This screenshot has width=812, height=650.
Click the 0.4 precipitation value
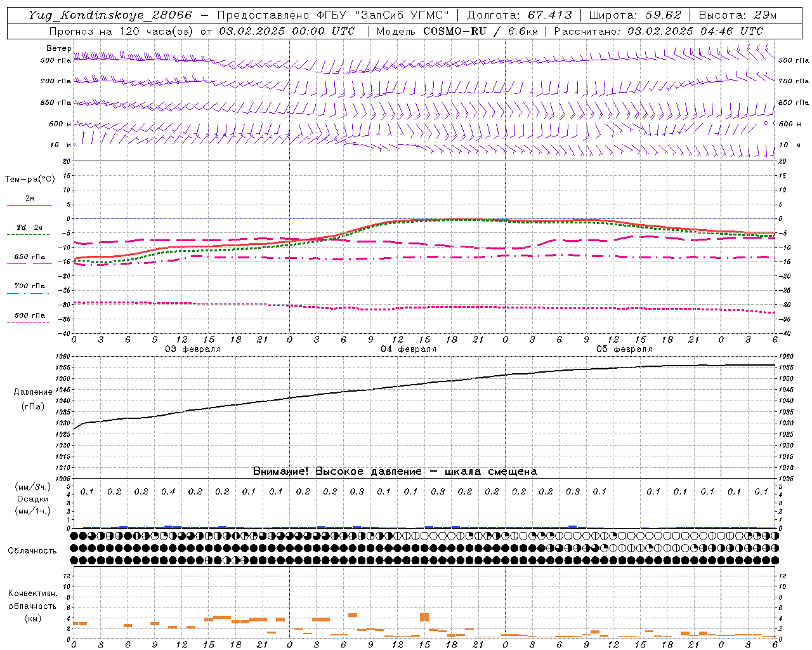(x=168, y=491)
